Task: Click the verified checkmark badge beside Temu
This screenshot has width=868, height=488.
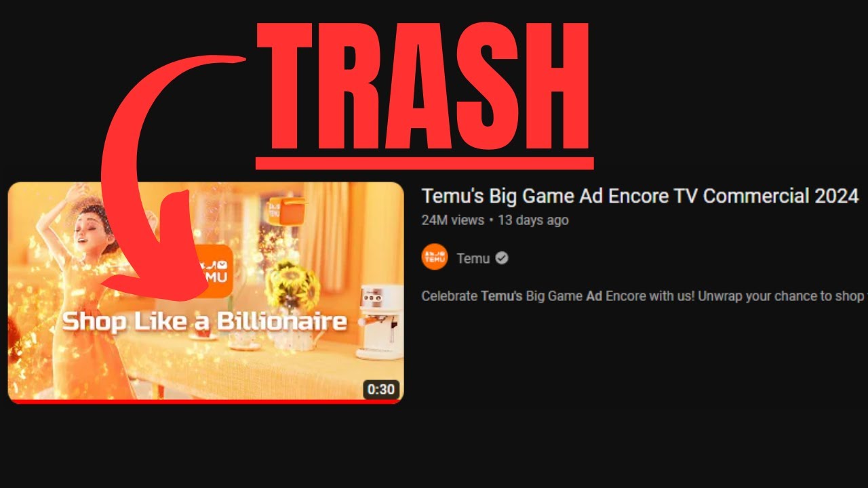Action: click(502, 258)
